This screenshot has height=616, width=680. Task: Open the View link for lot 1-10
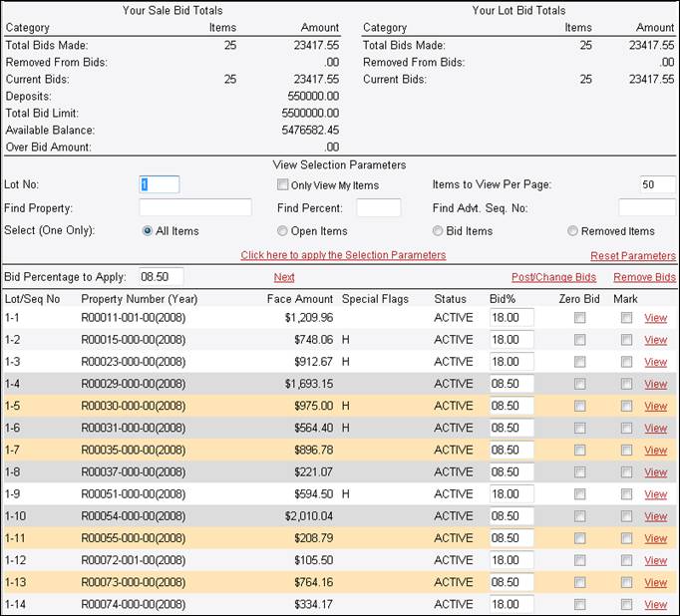click(x=655, y=516)
